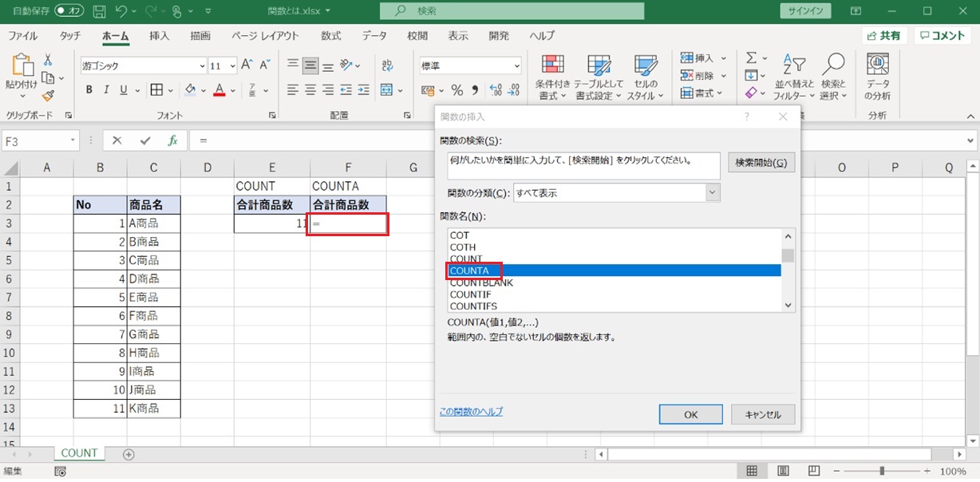Click the zoom slider in status bar

(882, 471)
